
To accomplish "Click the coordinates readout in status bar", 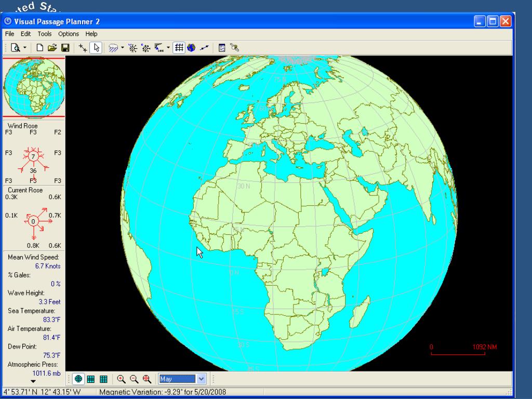I will pos(42,392).
